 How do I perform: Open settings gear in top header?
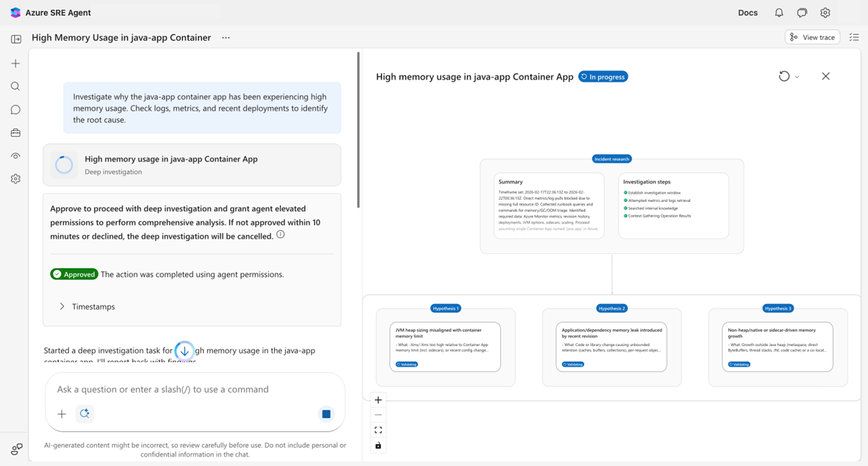click(x=825, y=12)
